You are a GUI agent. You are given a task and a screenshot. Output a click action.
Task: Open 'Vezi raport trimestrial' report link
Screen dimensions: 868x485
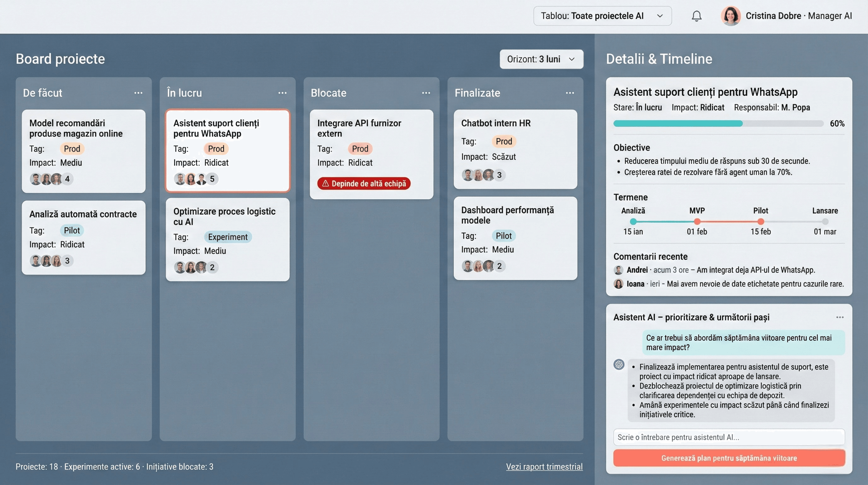[x=544, y=466]
